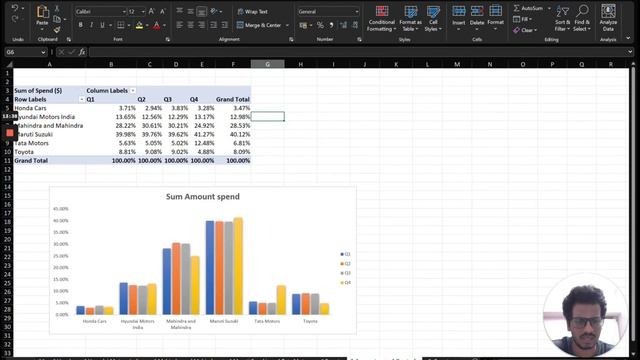The image size is (640, 360).
Task: Set Top Align for cell text
Action: pyautogui.click(x=180, y=11)
